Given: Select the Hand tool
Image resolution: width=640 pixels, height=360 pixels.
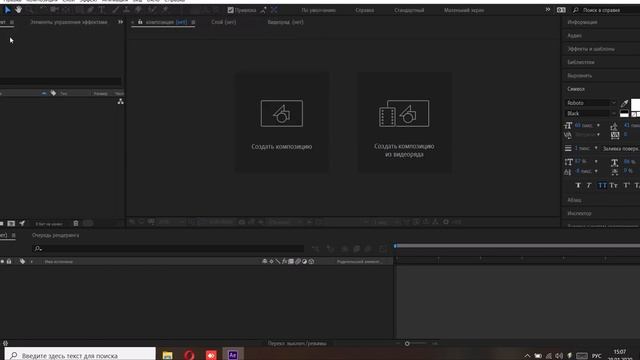Looking at the screenshot, I should click(x=19, y=10).
